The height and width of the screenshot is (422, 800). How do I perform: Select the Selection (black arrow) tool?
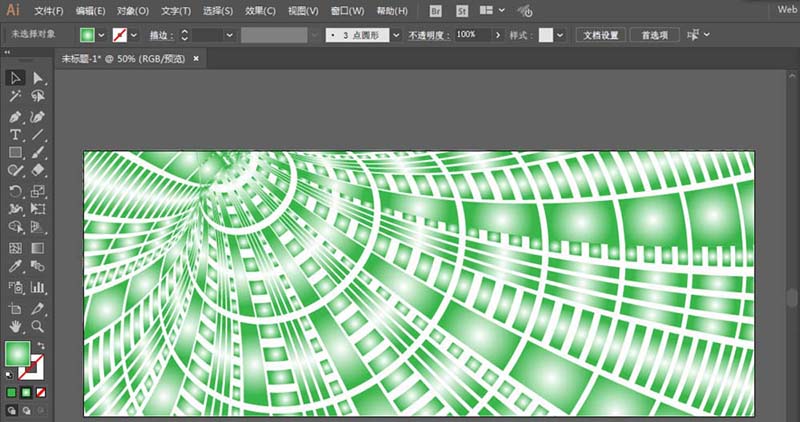point(15,78)
